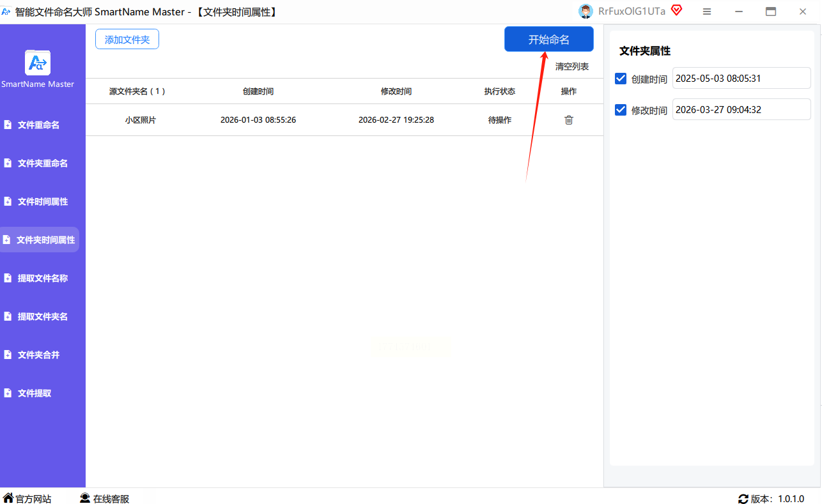Click the red VIP diamond badge
The height and width of the screenshot is (504, 822).
coord(676,10)
